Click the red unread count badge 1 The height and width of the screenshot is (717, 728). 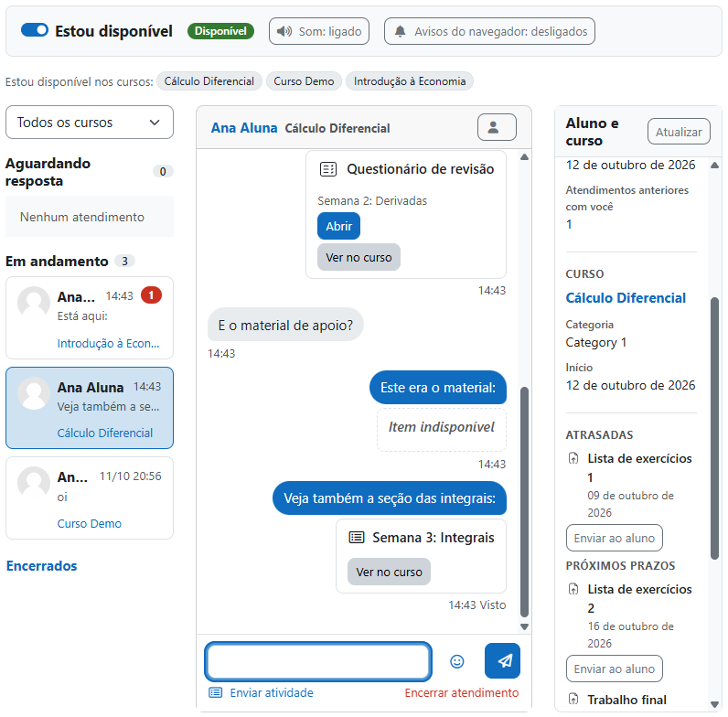click(x=151, y=295)
